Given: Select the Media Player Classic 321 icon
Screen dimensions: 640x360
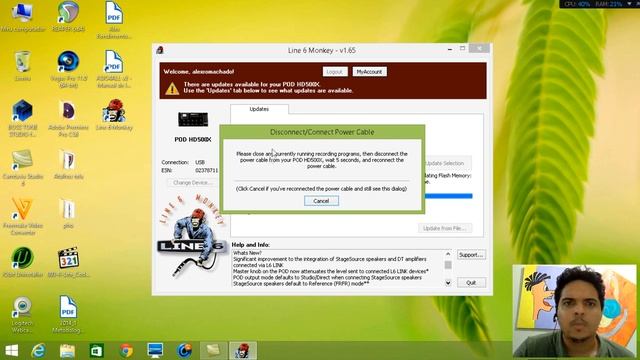Looking at the screenshot, I should click(x=68, y=262).
